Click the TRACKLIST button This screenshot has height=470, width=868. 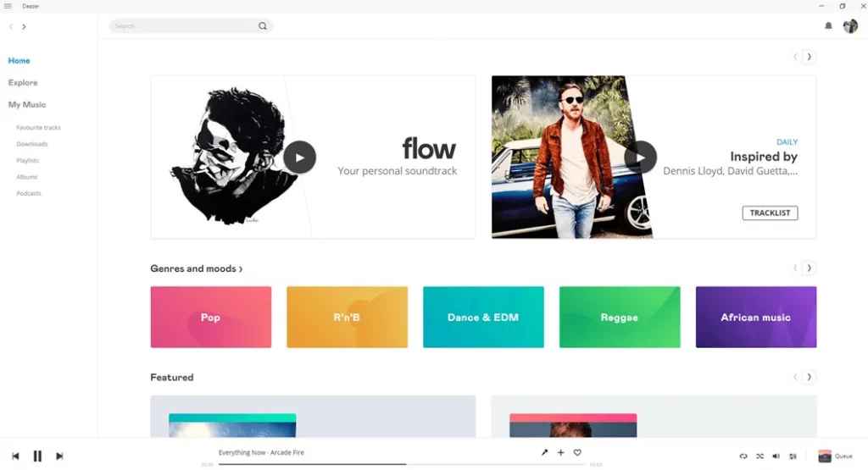770,213
